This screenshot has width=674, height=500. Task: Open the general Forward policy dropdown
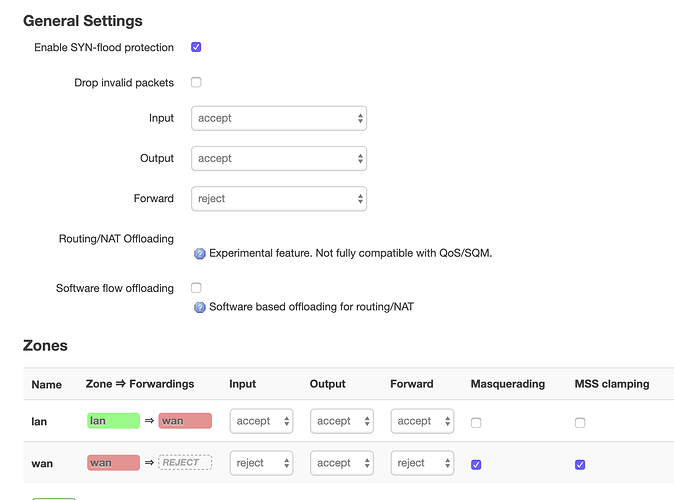(279, 199)
